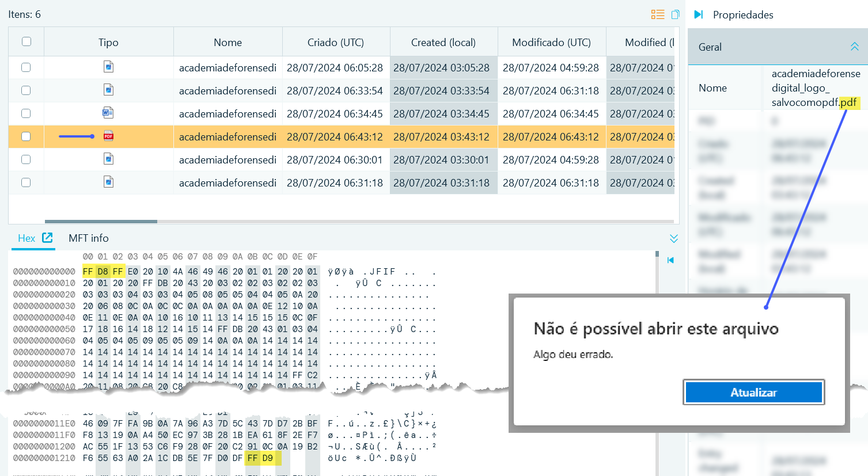This screenshot has width=868, height=476.
Task: Sort by the Modificado (UTC) column header
Action: (552, 42)
